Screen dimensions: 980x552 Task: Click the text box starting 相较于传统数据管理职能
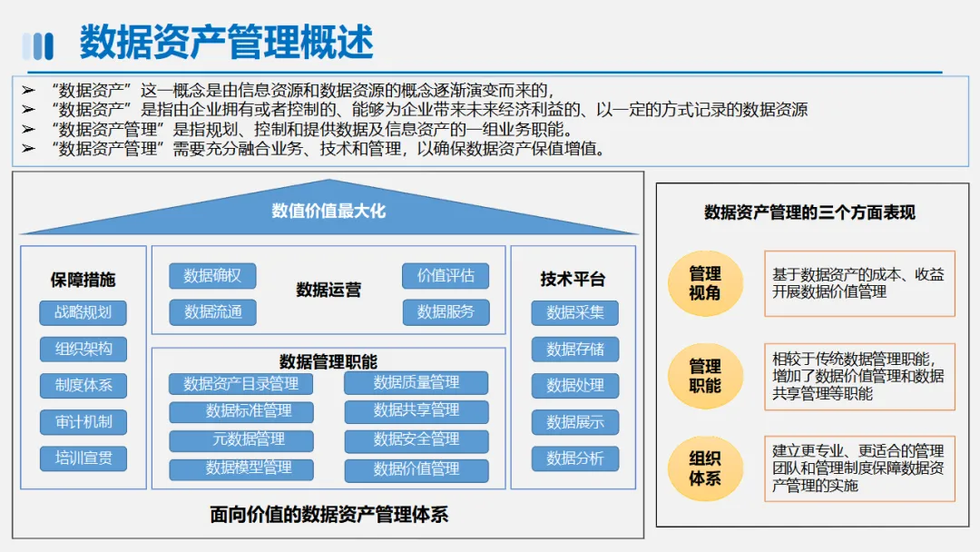[x=859, y=377]
